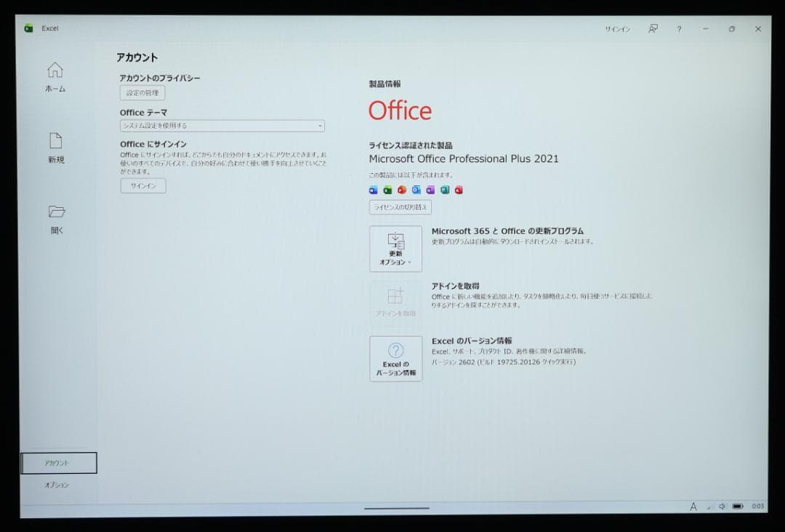Click the 0:03 clock in taskbar

click(x=758, y=507)
